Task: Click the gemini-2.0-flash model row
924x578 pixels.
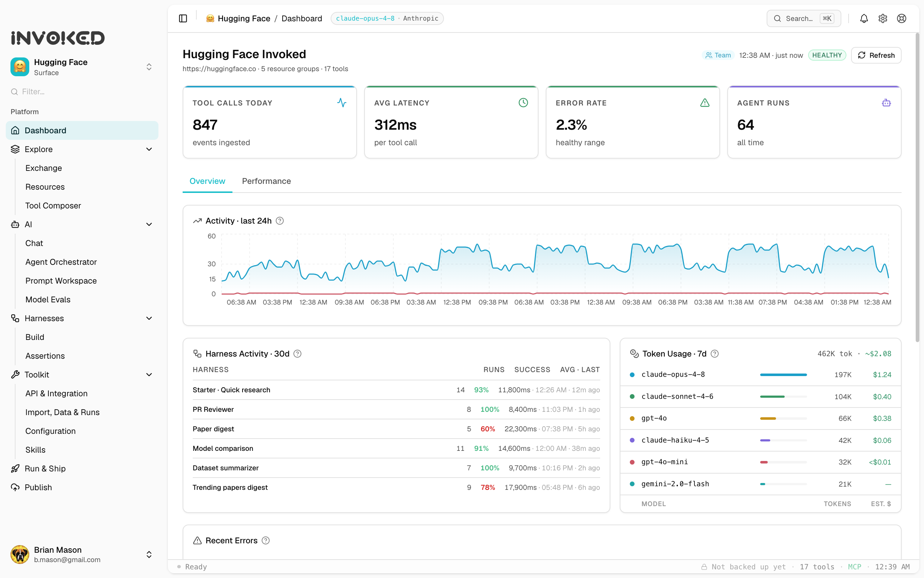Action: click(760, 484)
